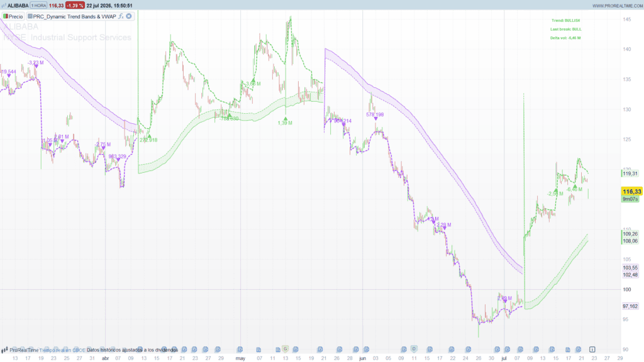Click the 102,48 price axis label
This screenshot has width=644, height=362.
click(630, 275)
